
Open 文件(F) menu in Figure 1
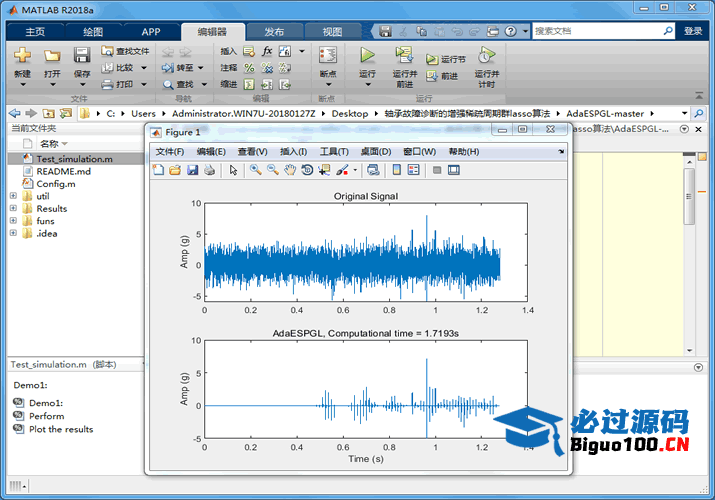click(x=170, y=151)
